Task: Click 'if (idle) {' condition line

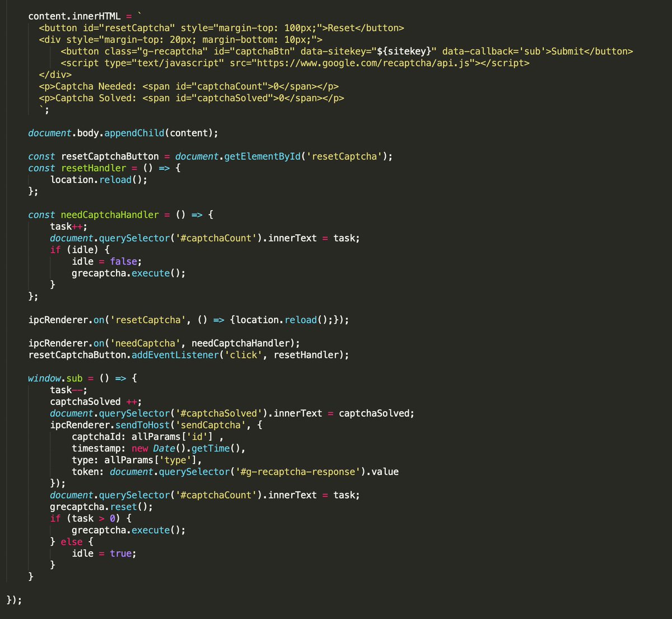Action: click(x=80, y=250)
